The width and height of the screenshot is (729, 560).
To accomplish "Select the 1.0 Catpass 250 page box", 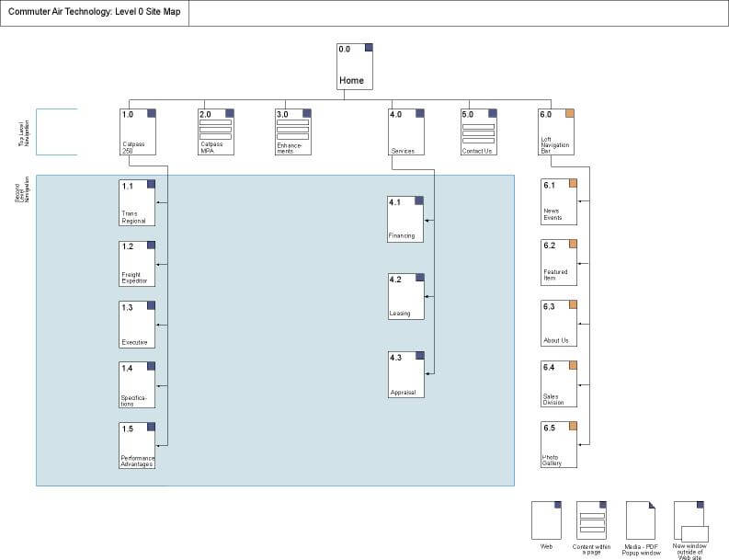I will tap(138, 131).
